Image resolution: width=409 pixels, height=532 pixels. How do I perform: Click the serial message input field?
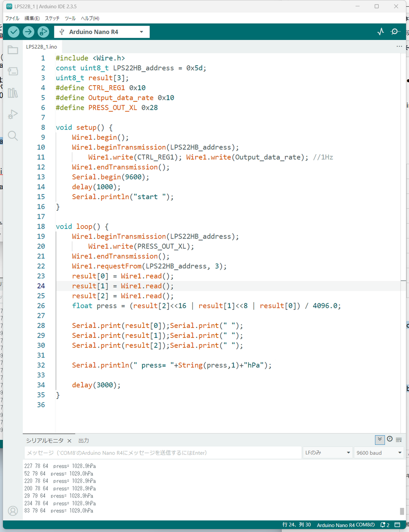coord(163,453)
